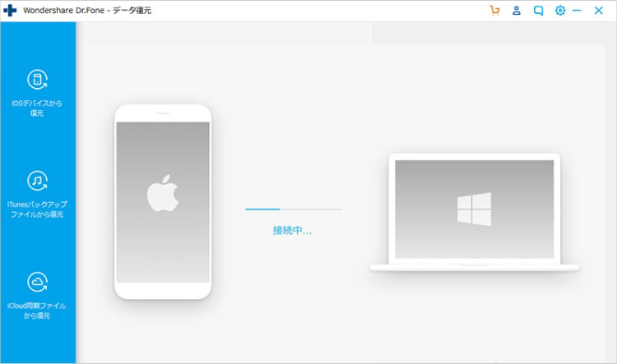Image resolution: width=617 pixels, height=364 pixels.
Task: Select the iCloud sync recovery icon
Action: coord(37,282)
